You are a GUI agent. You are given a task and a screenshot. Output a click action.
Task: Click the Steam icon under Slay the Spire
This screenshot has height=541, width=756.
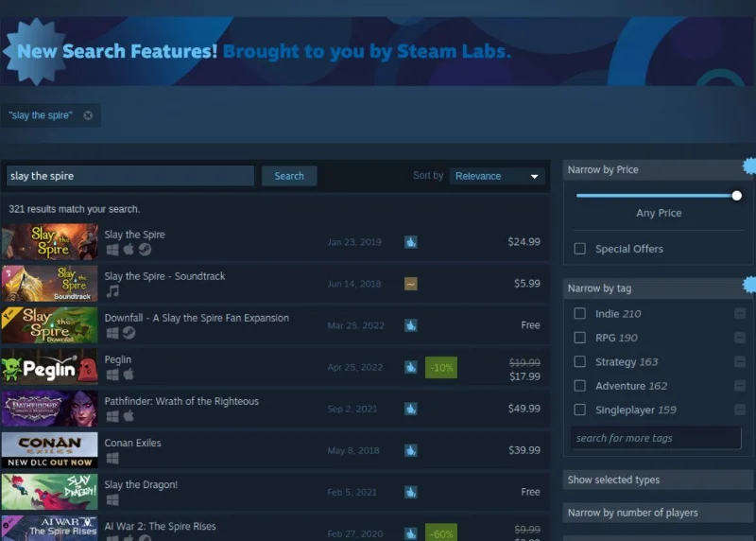(145, 249)
